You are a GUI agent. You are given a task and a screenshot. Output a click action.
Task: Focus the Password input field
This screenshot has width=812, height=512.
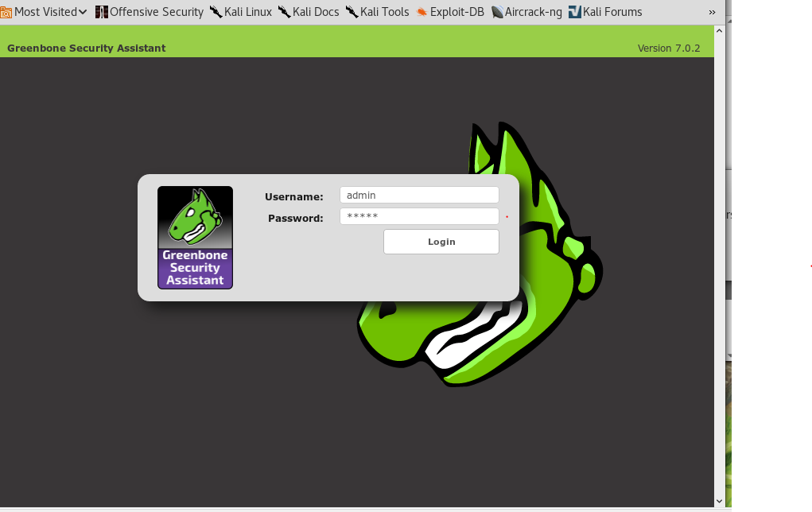click(419, 216)
